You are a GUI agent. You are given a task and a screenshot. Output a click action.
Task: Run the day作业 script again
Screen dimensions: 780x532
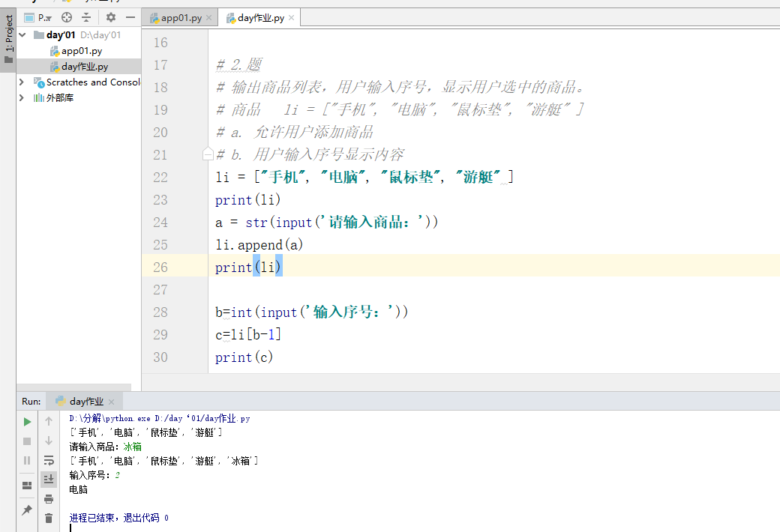coord(26,421)
